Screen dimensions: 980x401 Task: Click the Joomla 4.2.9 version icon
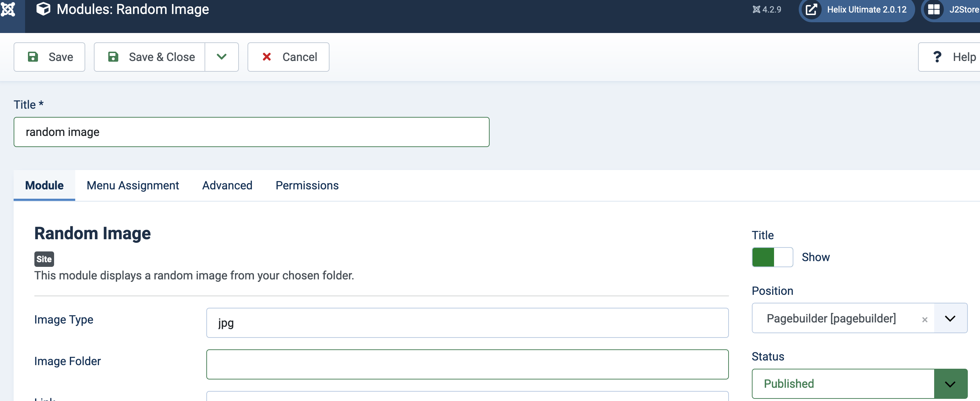click(757, 10)
